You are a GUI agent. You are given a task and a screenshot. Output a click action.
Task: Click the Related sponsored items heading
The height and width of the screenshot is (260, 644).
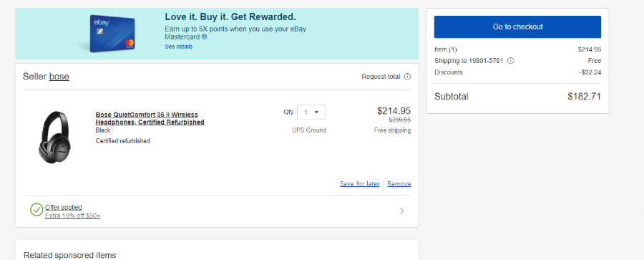[x=70, y=255]
